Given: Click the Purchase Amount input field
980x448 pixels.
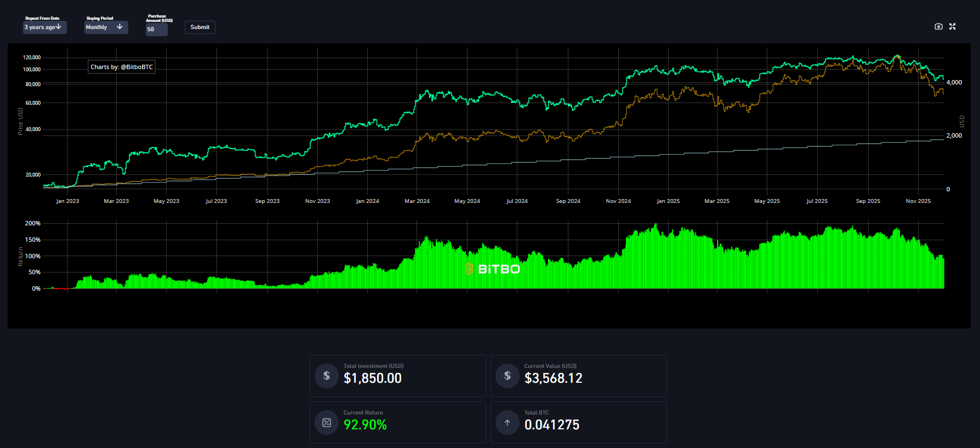Looking at the screenshot, I should [156, 30].
